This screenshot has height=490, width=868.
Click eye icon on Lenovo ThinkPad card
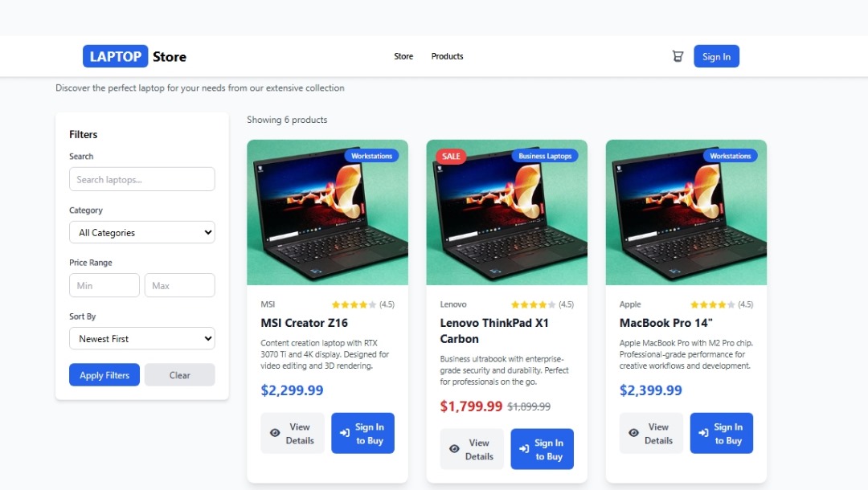coord(454,449)
